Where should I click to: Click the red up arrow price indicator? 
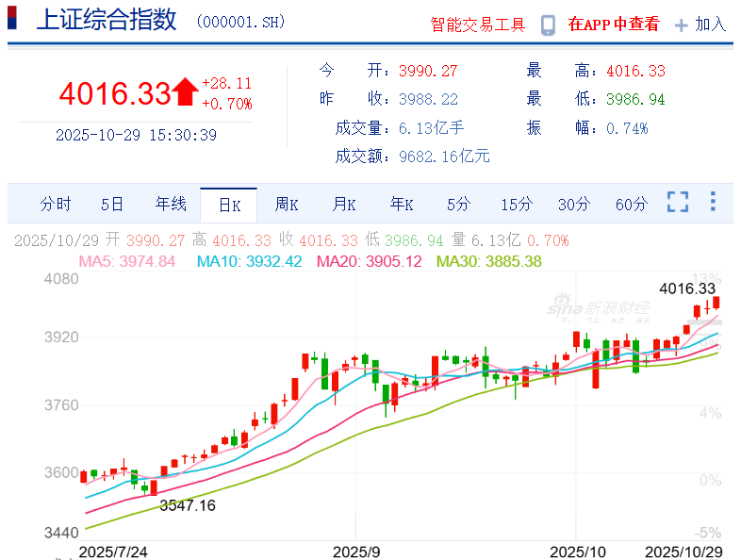(185, 92)
